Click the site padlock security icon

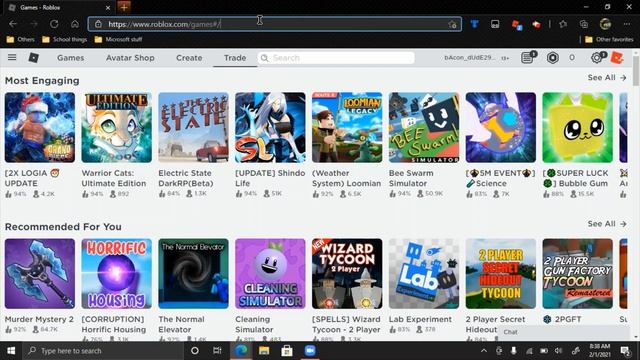[x=98, y=24]
